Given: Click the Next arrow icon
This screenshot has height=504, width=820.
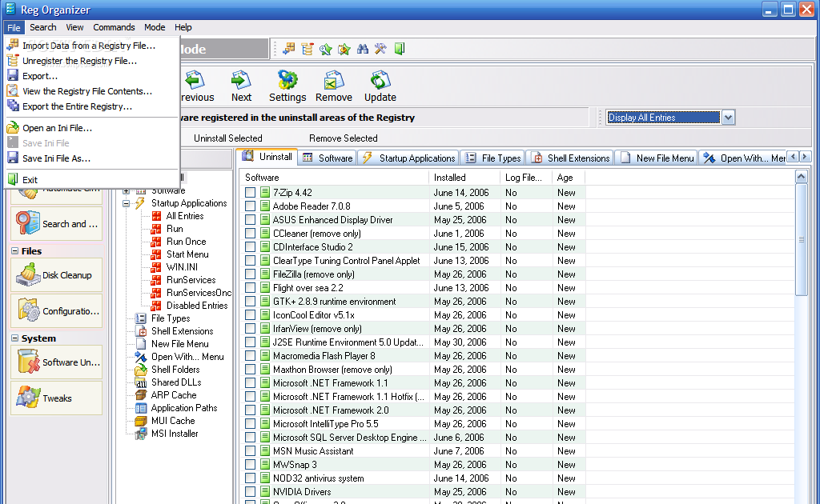Looking at the screenshot, I should tap(241, 81).
